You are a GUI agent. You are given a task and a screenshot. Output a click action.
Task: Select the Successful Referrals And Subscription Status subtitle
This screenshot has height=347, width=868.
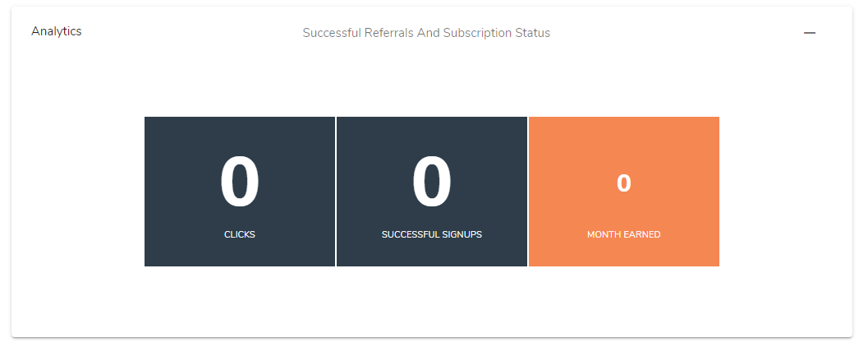[x=426, y=33]
